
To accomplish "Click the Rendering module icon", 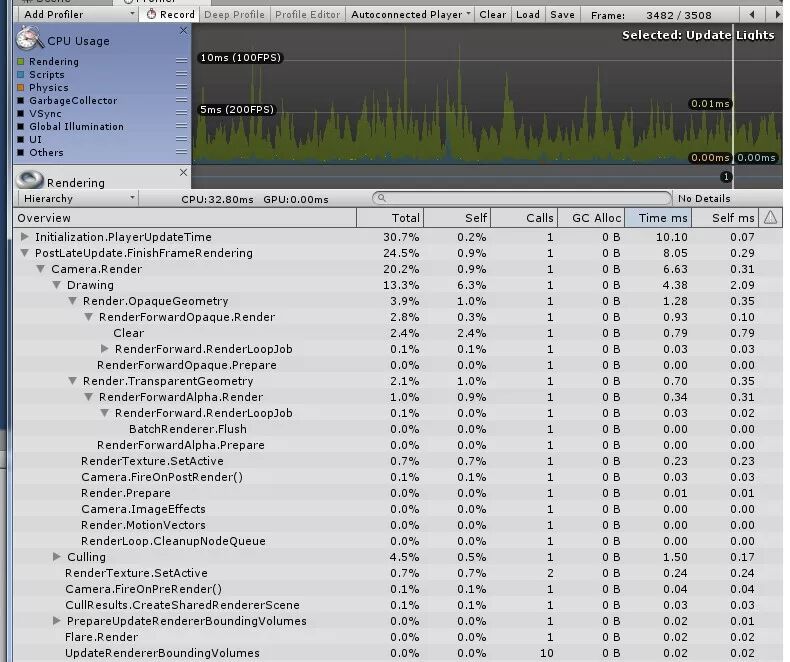I will [29, 180].
